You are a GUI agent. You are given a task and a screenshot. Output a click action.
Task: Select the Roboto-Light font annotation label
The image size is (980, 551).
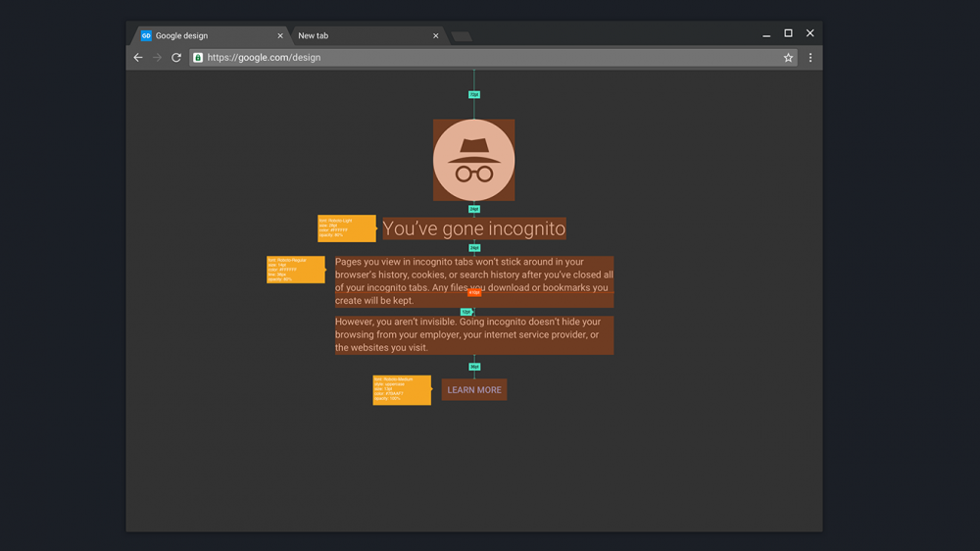pos(346,228)
